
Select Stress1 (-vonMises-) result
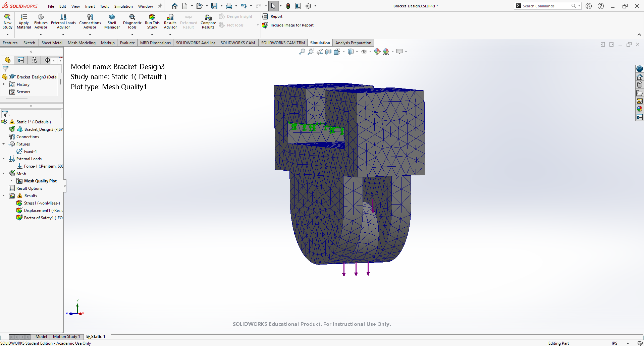(39, 203)
